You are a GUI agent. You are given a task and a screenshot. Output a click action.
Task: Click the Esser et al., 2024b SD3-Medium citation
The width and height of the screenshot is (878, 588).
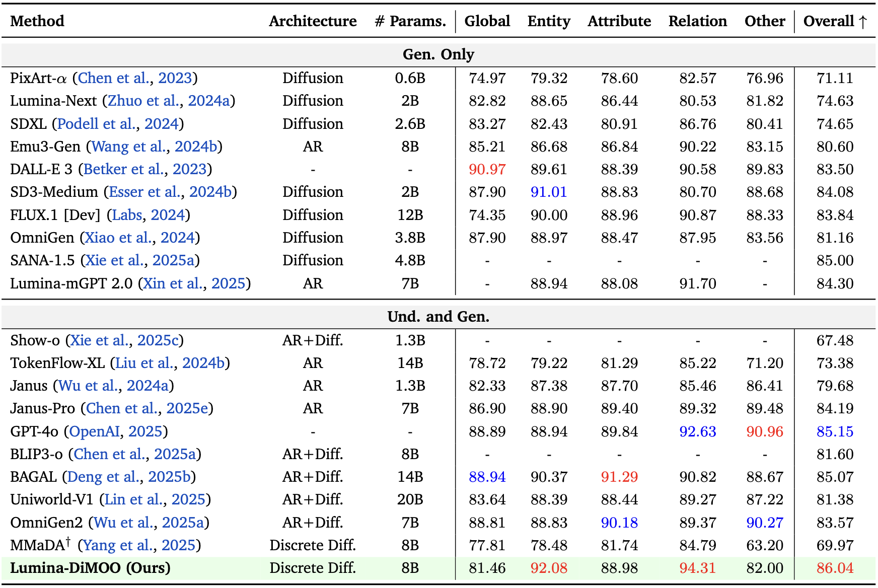pyautogui.click(x=170, y=192)
